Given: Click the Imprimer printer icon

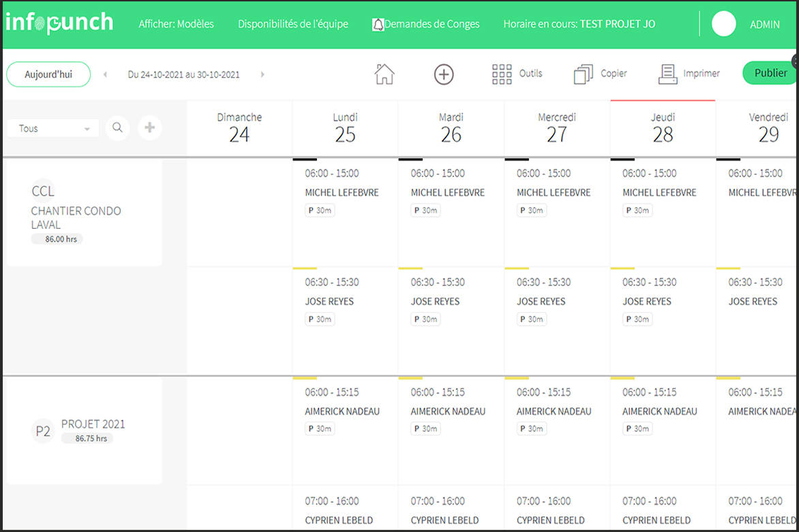Looking at the screenshot, I should (x=668, y=74).
